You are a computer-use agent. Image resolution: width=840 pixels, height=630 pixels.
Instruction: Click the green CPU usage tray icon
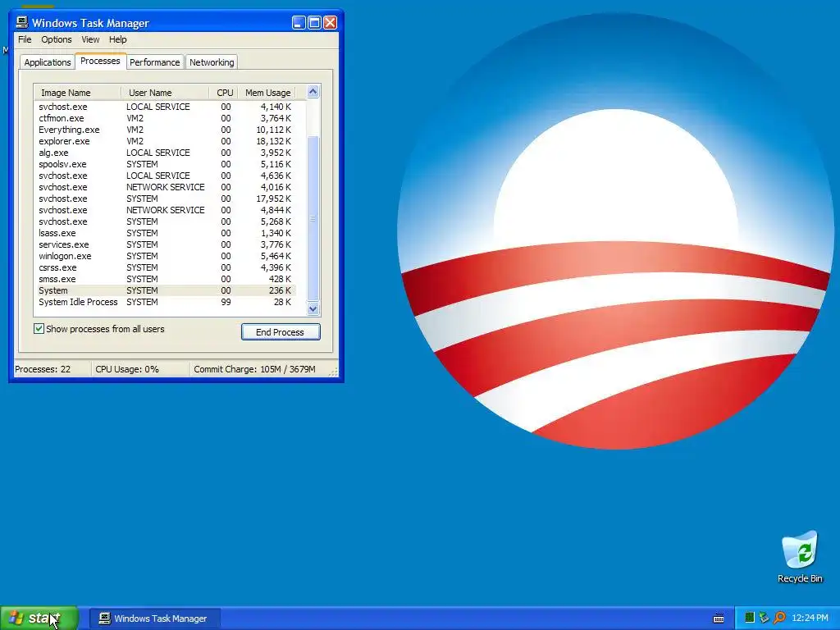coord(750,618)
